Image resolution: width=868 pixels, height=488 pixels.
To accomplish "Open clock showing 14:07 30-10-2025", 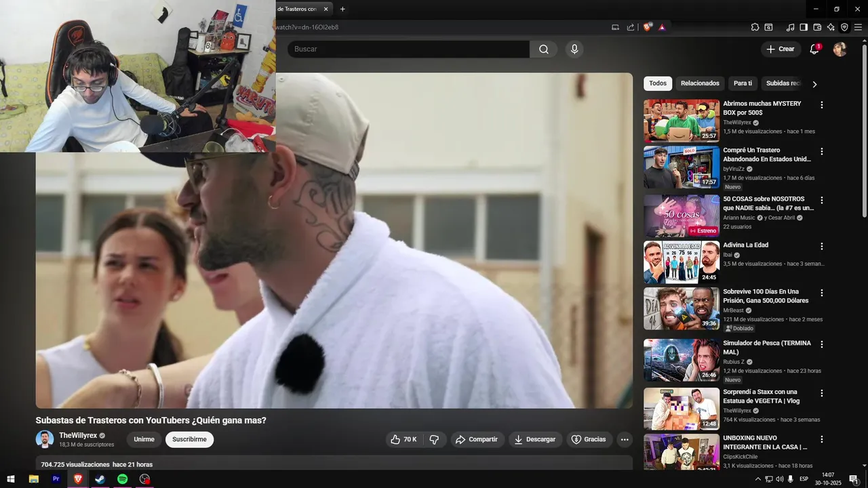I will click(827, 479).
